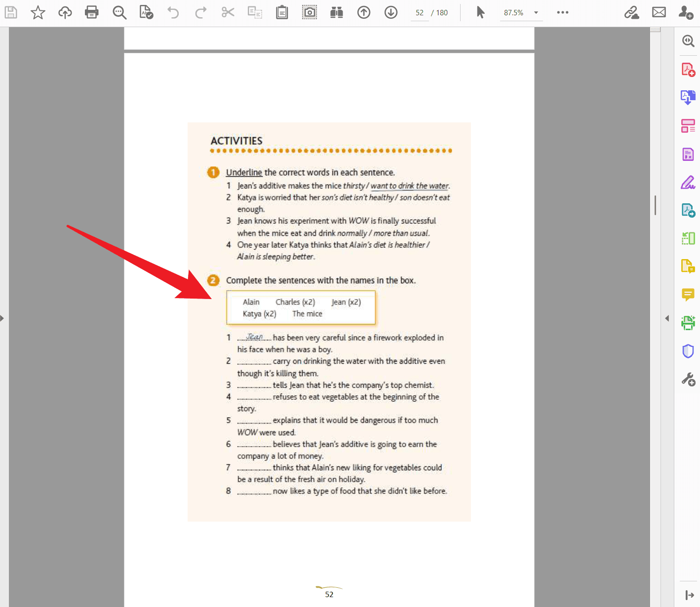This screenshot has width=700, height=607.
Task: Expand the left navigation pane
Action: [2, 318]
